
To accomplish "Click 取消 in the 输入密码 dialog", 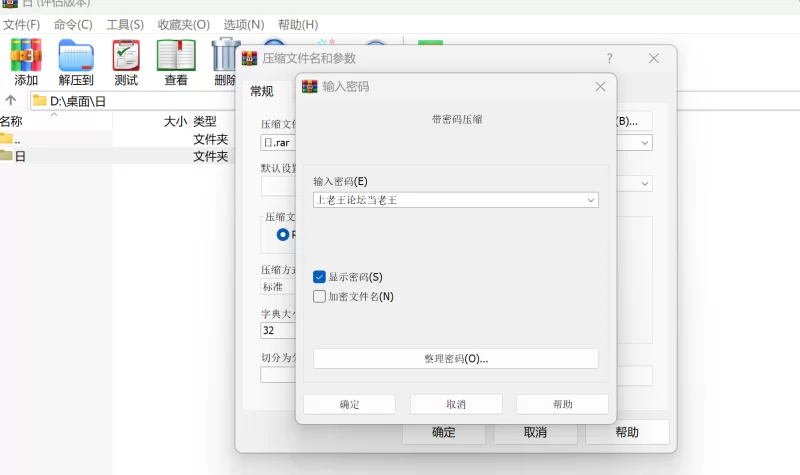I will 456,404.
